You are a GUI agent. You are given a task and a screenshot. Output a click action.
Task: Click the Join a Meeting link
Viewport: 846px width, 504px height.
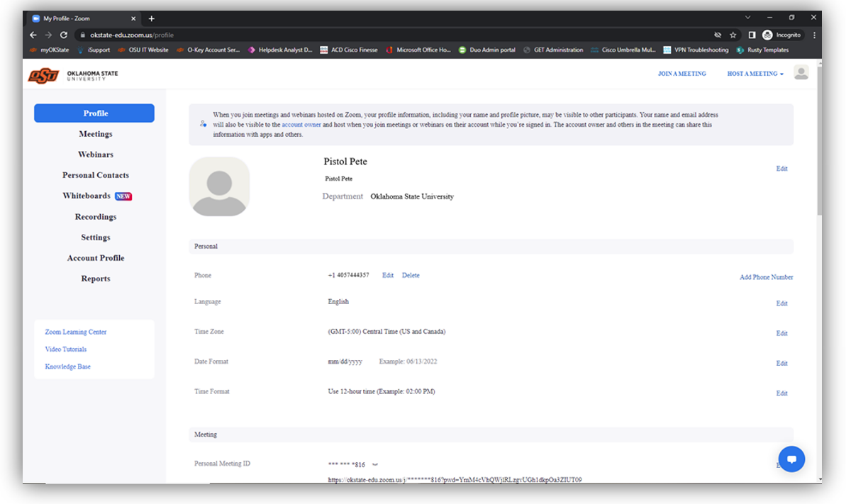pos(681,74)
